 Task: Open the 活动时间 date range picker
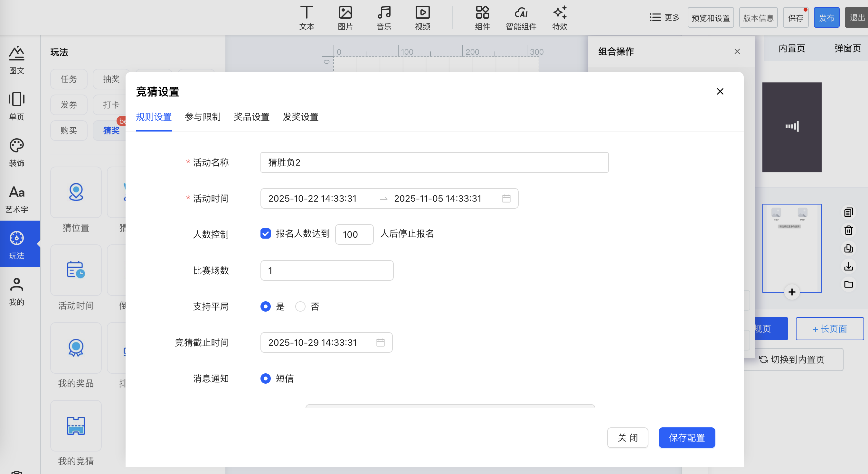389,198
